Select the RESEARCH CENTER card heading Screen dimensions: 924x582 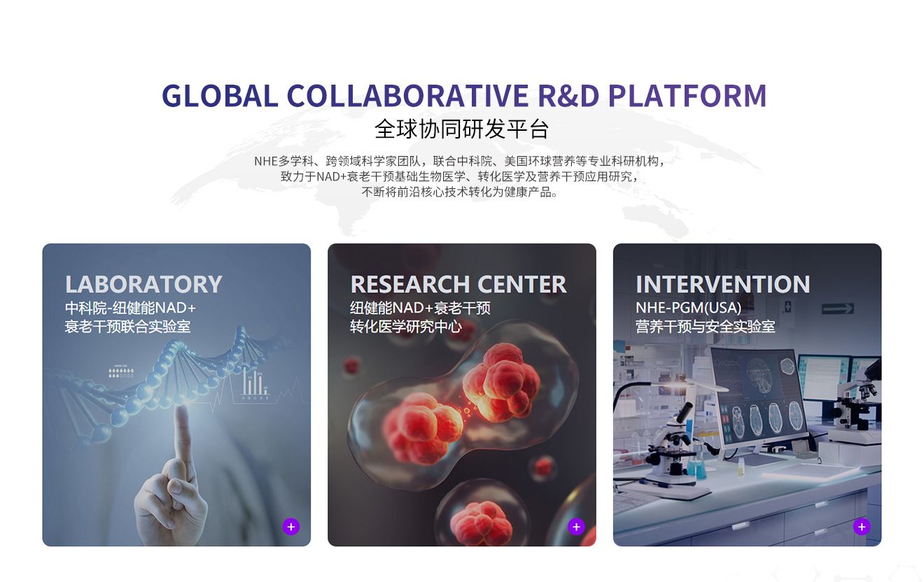458,284
